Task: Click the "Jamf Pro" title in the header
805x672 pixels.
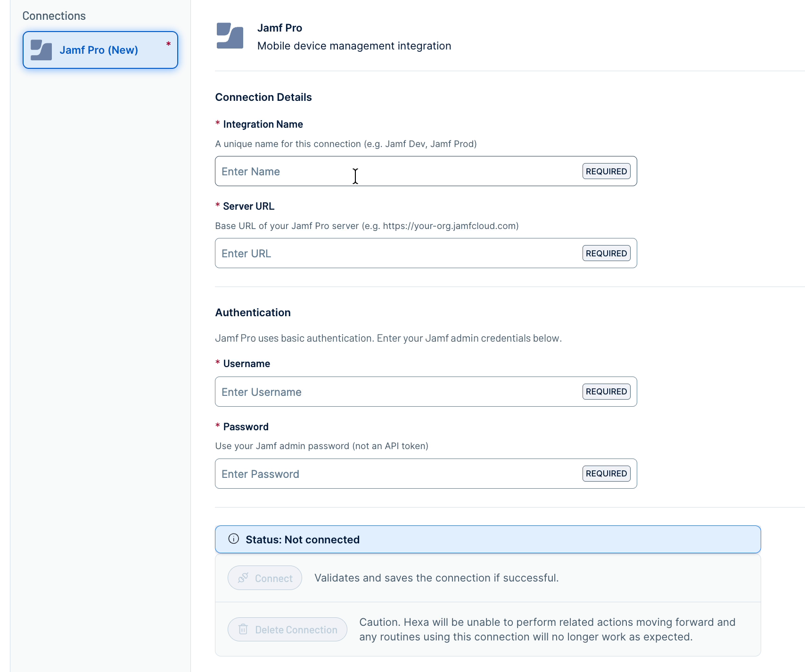Action: pyautogui.click(x=280, y=28)
